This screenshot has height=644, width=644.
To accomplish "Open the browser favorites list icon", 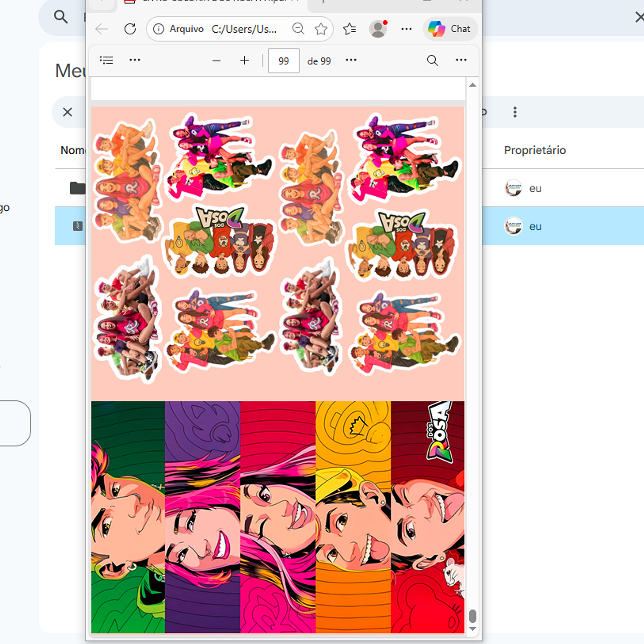I will point(349,29).
